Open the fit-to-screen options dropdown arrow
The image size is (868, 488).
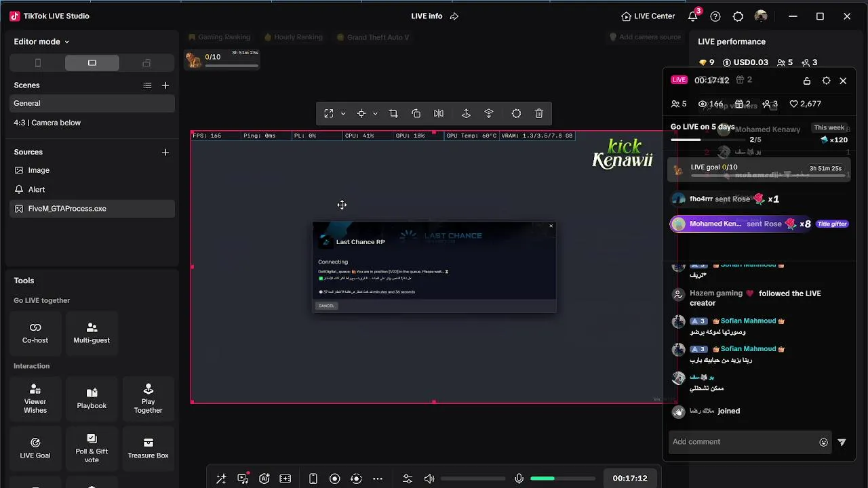[343, 114]
